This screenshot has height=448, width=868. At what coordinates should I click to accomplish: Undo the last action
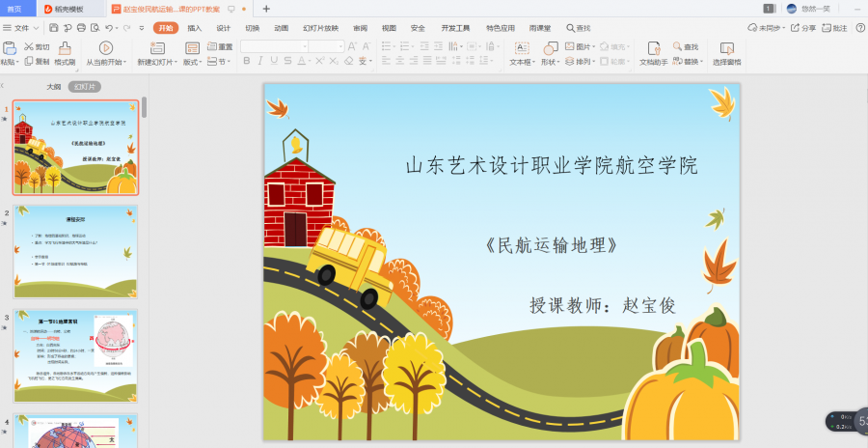(x=109, y=28)
